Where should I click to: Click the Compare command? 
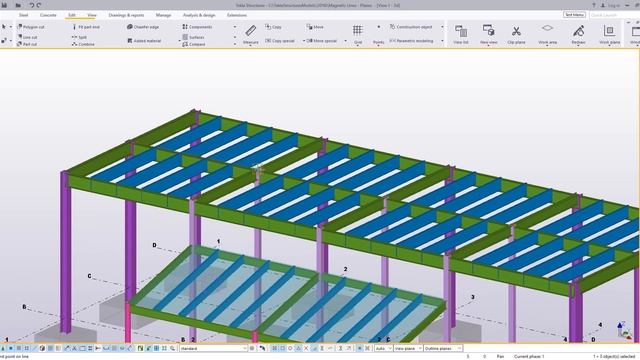coord(194,44)
